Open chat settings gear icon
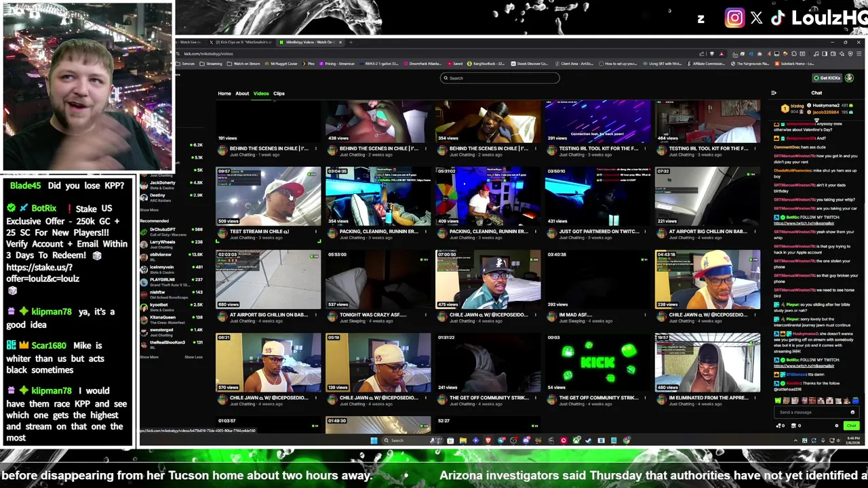This screenshot has height=488, width=868. (x=837, y=426)
